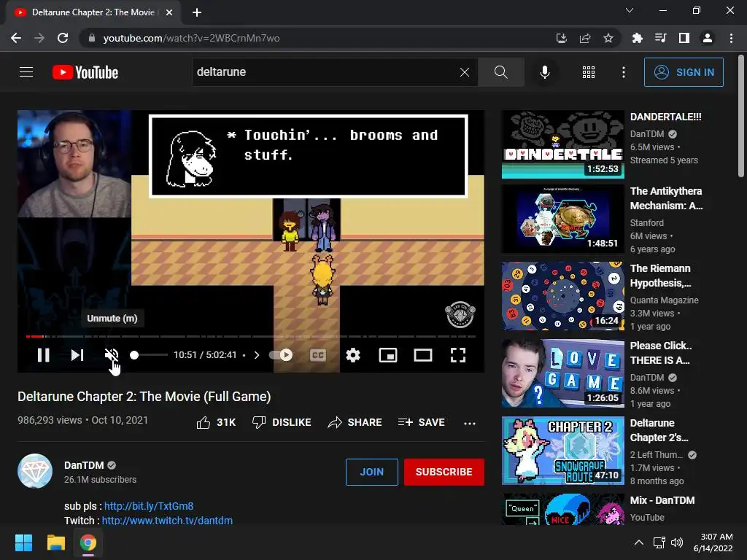Image resolution: width=747 pixels, height=560 pixels.
Task: Toggle the autoplay switch in the player
Action: (x=281, y=355)
